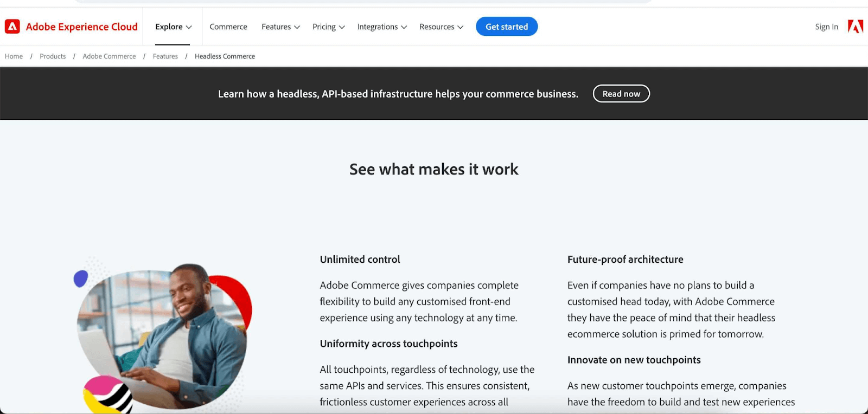
Task: Expand the Features dropdown menu
Action: [x=280, y=27]
